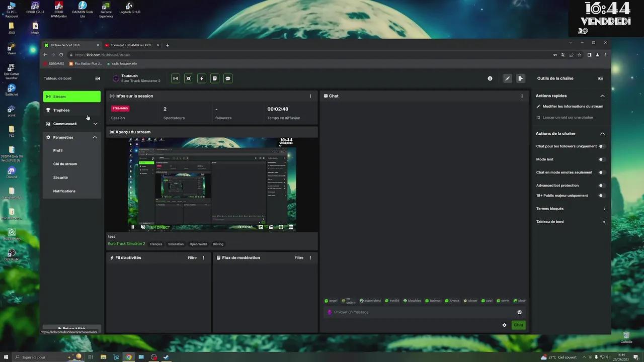The image size is (644, 362).
Task: Open the Toutoush channel avatar
Action: click(116, 78)
